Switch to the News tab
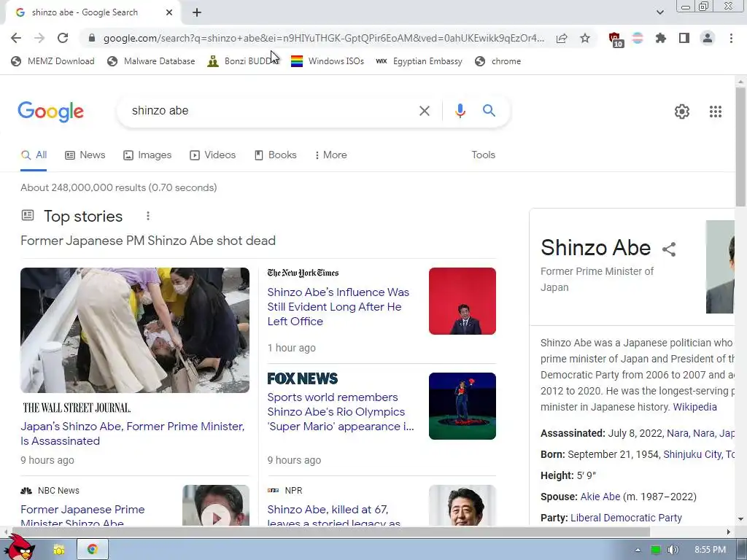 (85, 155)
